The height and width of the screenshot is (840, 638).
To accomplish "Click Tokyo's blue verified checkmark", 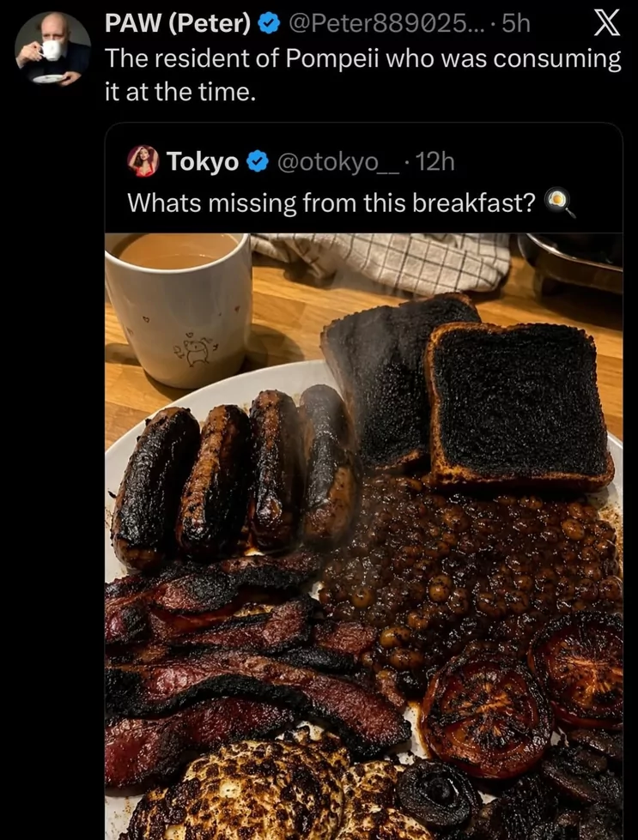I will (x=258, y=161).
